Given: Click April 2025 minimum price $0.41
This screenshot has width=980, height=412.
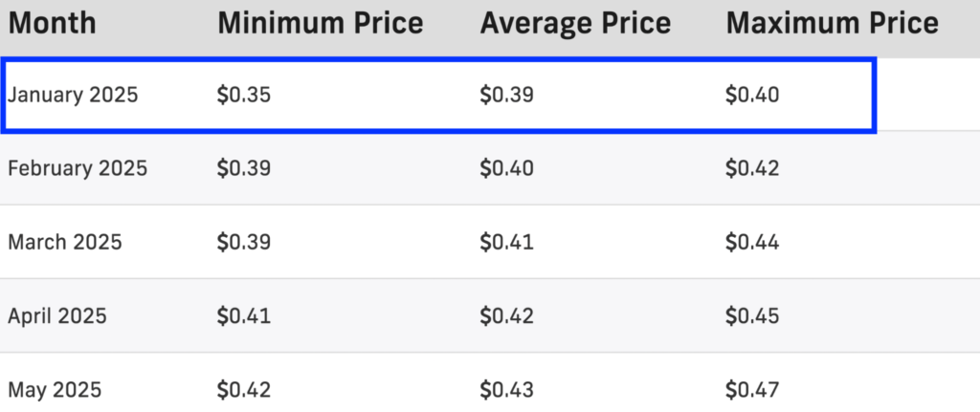Looking at the screenshot, I should [244, 315].
